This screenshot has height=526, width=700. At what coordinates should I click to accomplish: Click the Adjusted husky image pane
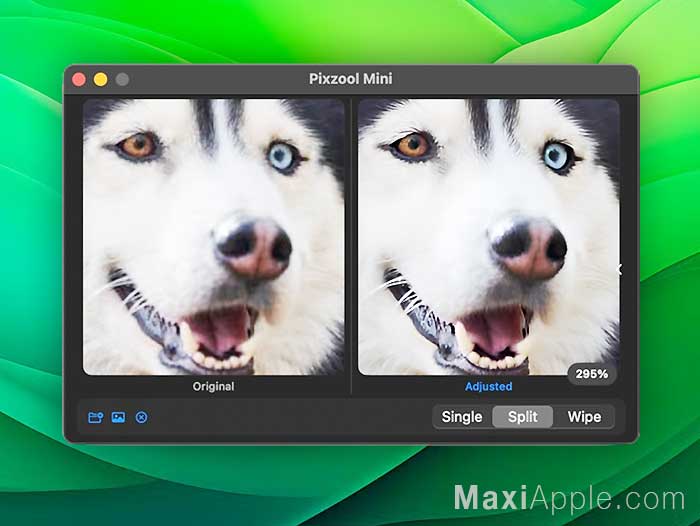click(x=488, y=237)
